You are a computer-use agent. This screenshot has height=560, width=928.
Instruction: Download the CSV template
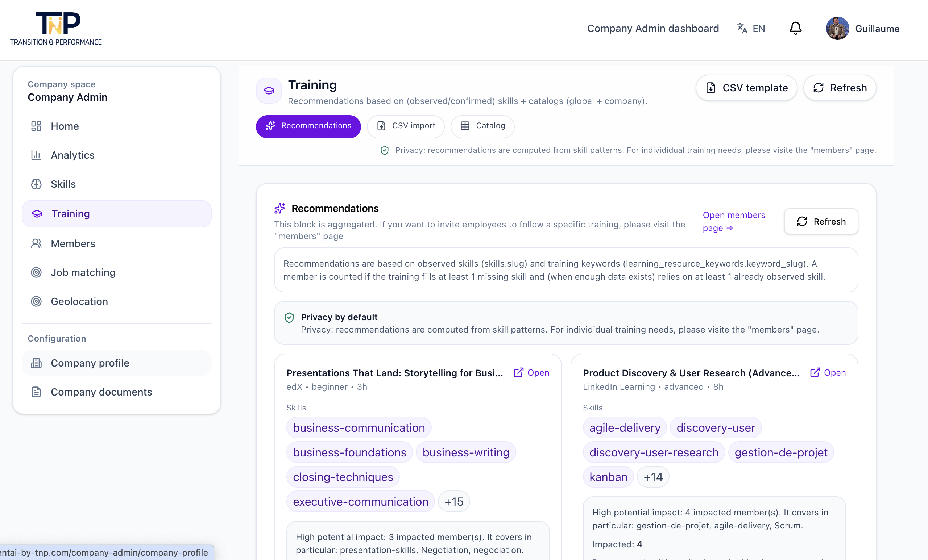pos(746,88)
